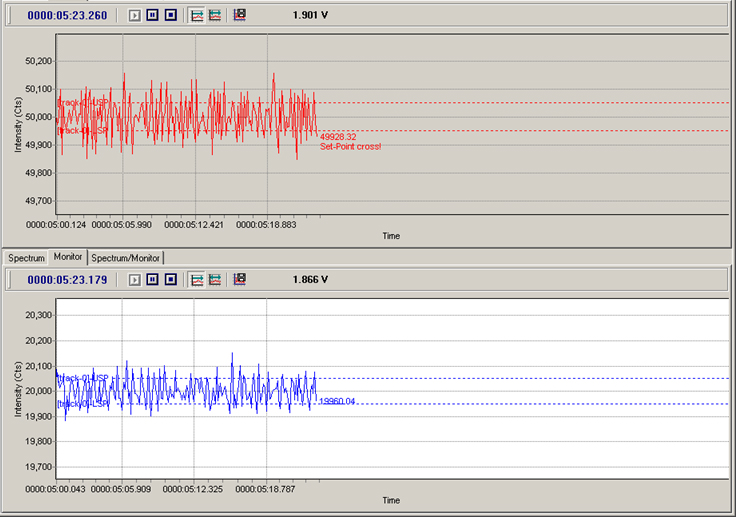Click the 0000:05:18.883 time axis label
The width and height of the screenshot is (736, 517).
tap(266, 224)
